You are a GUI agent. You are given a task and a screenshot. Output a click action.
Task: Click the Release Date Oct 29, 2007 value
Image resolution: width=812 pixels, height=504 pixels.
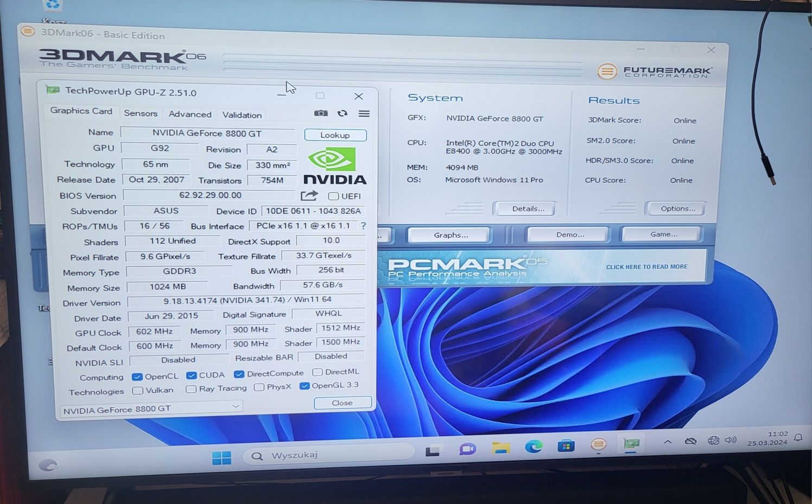click(x=156, y=180)
